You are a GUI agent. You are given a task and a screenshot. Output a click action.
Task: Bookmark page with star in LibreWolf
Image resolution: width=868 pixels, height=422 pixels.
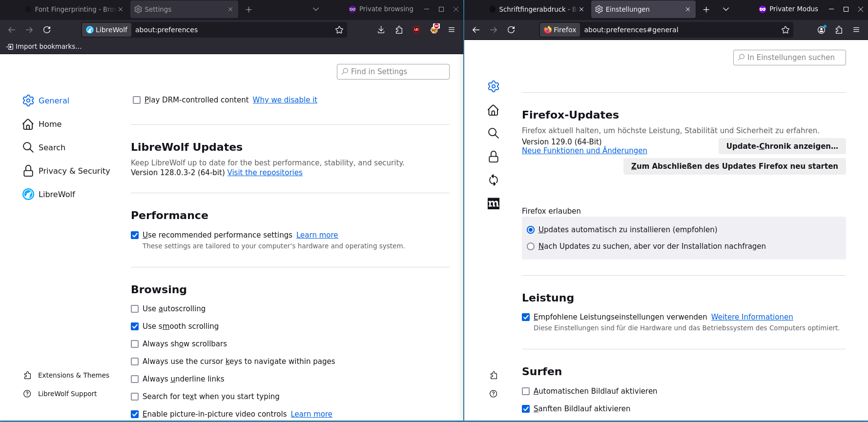coord(339,30)
